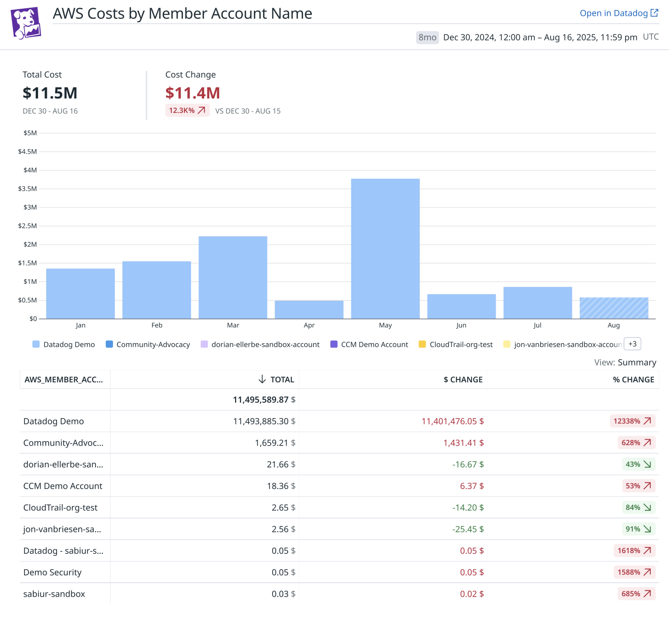Click the down arrow sort icon
This screenshot has width=669, height=644.
point(262,379)
